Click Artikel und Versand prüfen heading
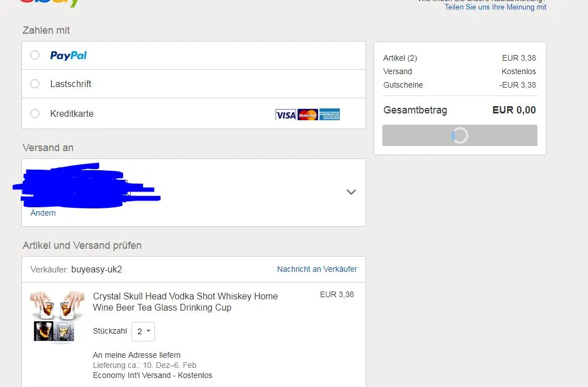The height and width of the screenshot is (387, 588). (x=82, y=245)
